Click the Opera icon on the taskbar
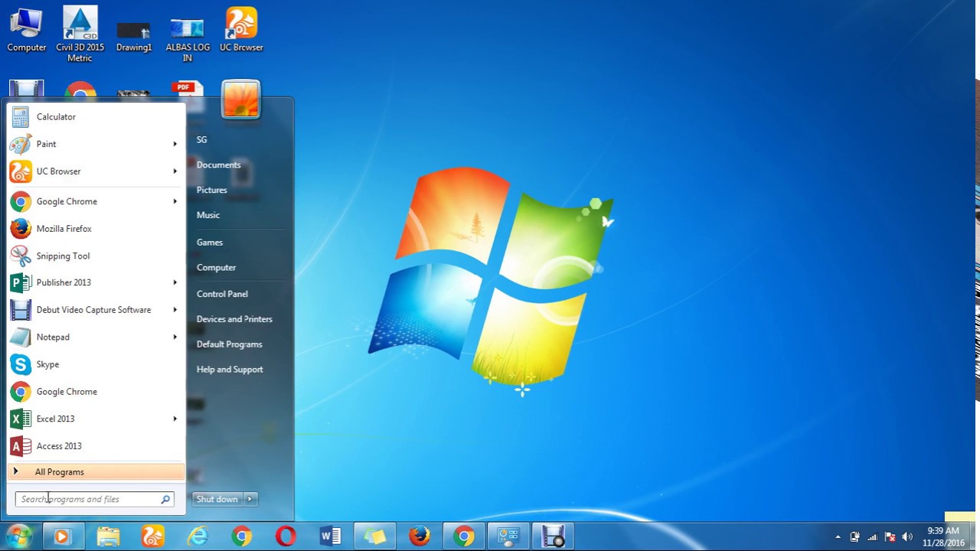The height and width of the screenshot is (551, 980). (286, 536)
